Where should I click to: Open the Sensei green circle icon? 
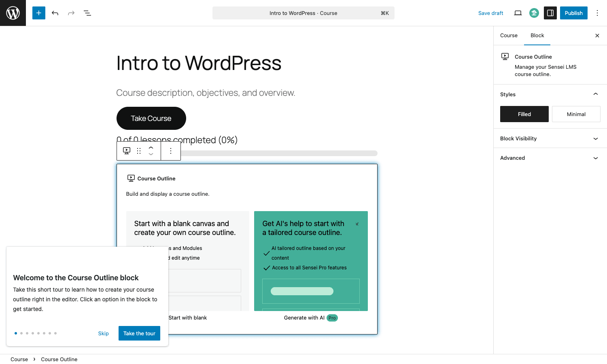click(x=534, y=13)
